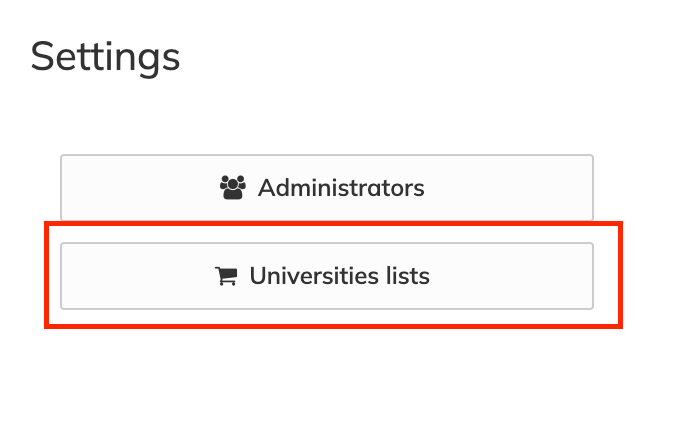Hit the three-person Administrators icon
The image size is (694, 422).
coord(233,187)
